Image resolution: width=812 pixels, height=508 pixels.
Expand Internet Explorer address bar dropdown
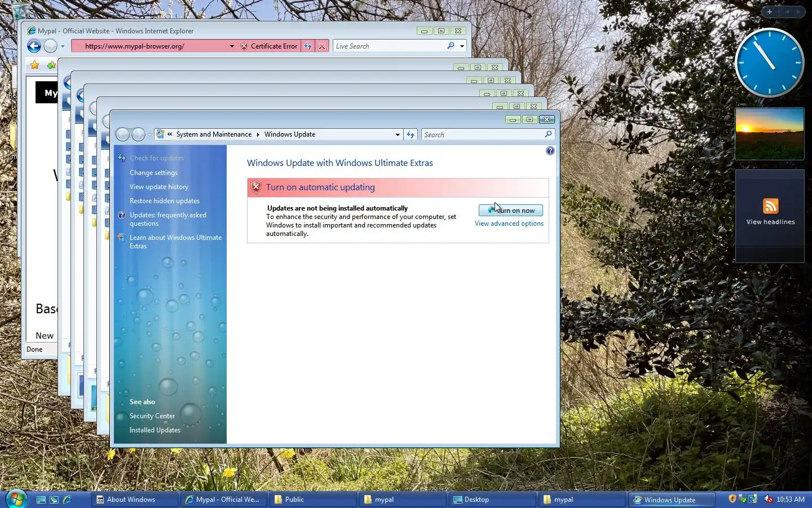[x=232, y=46]
